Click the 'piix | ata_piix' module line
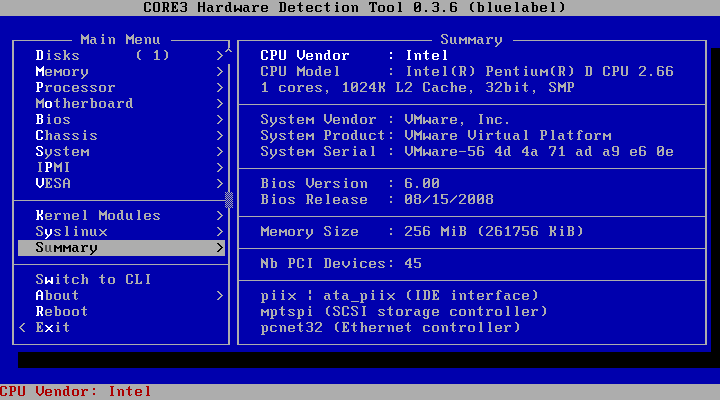Screen dimensions: 720x400 pyautogui.click(x=399, y=296)
